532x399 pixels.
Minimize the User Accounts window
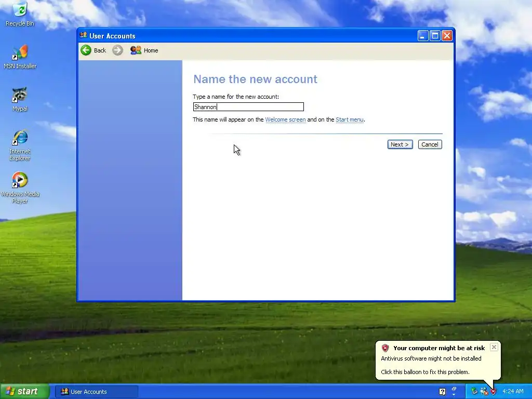[x=423, y=36]
